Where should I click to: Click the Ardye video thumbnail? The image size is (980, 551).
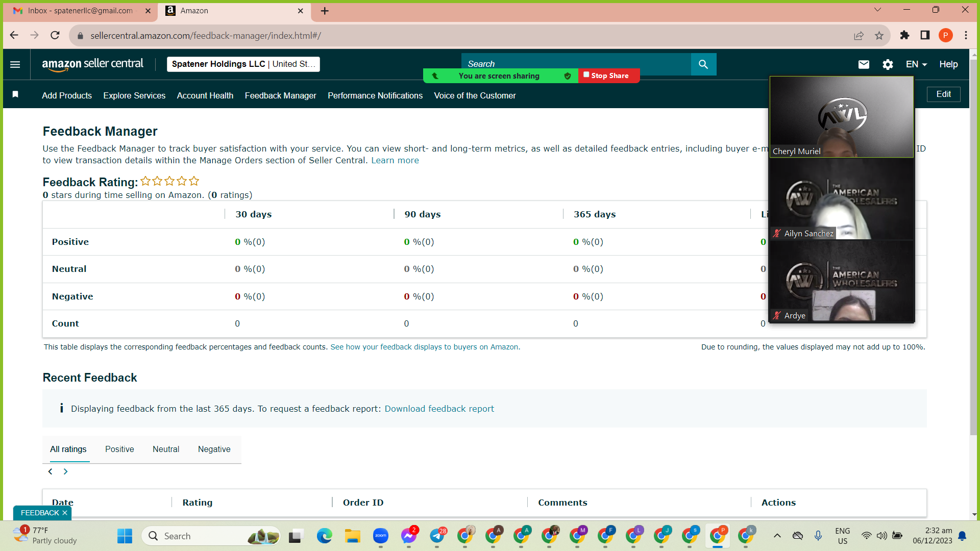tap(842, 281)
